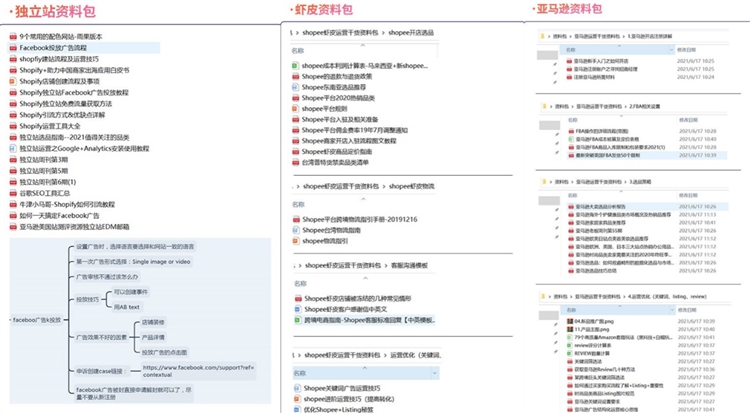Click the image thumbnail icon of 04.新品推广图.png
Viewport: 750px width, 413px height.
click(x=570, y=321)
